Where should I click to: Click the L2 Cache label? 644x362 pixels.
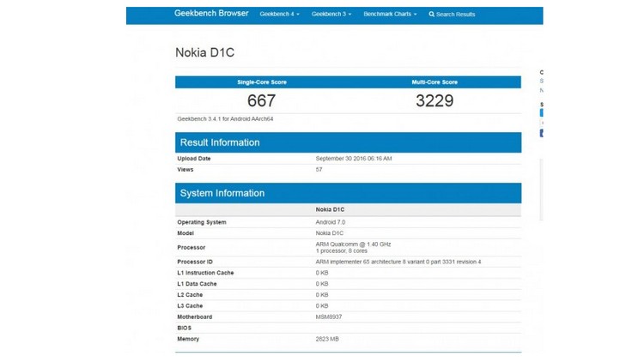[x=190, y=295]
